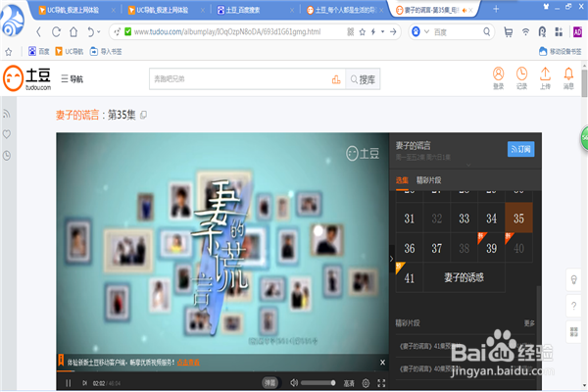Click the tudou.com URL address field
The height and width of the screenshot is (392, 588).
pyautogui.click(x=226, y=32)
